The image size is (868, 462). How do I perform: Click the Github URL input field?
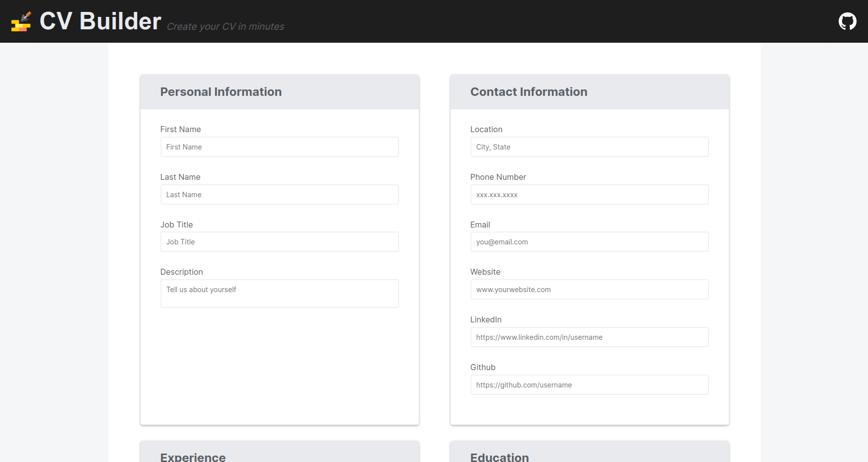click(x=589, y=385)
